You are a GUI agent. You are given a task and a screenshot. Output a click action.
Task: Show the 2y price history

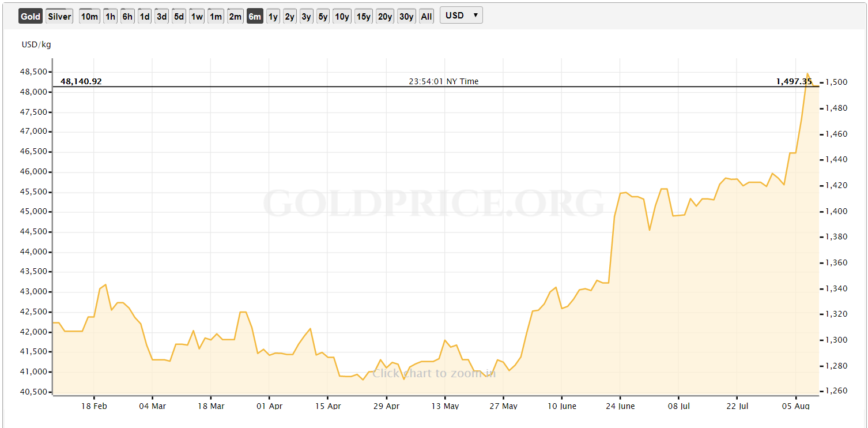coord(290,16)
